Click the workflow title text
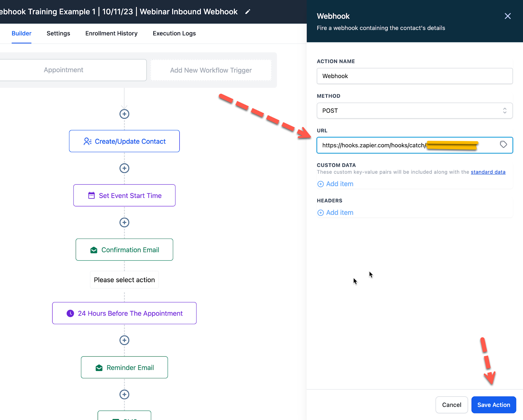The height and width of the screenshot is (420, 523). tap(119, 12)
